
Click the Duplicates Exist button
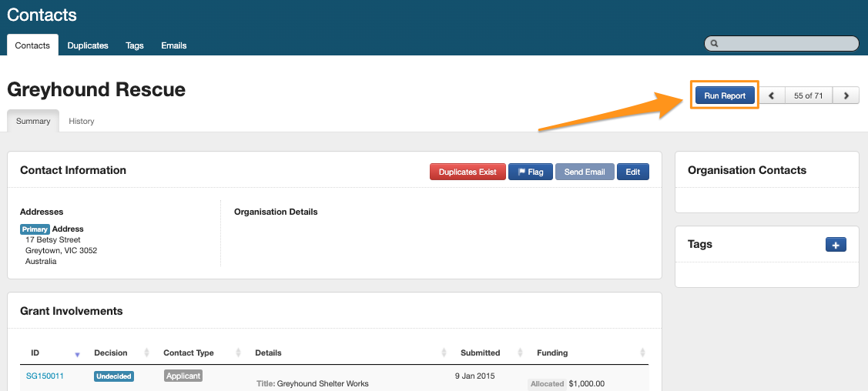tap(468, 172)
